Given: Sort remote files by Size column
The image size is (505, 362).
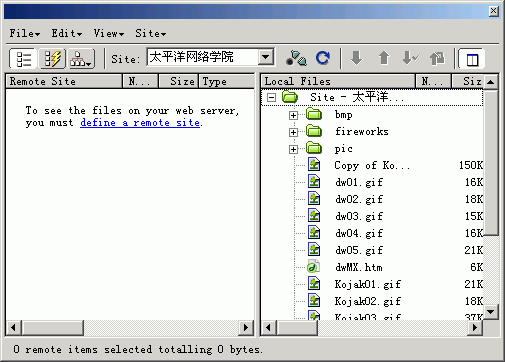Looking at the screenshot, I should pyautogui.click(x=179, y=81).
